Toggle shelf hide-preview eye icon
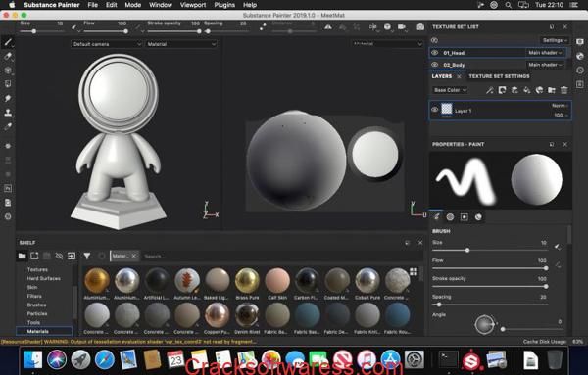Viewport: 588px width, 375px height. [x=59, y=256]
